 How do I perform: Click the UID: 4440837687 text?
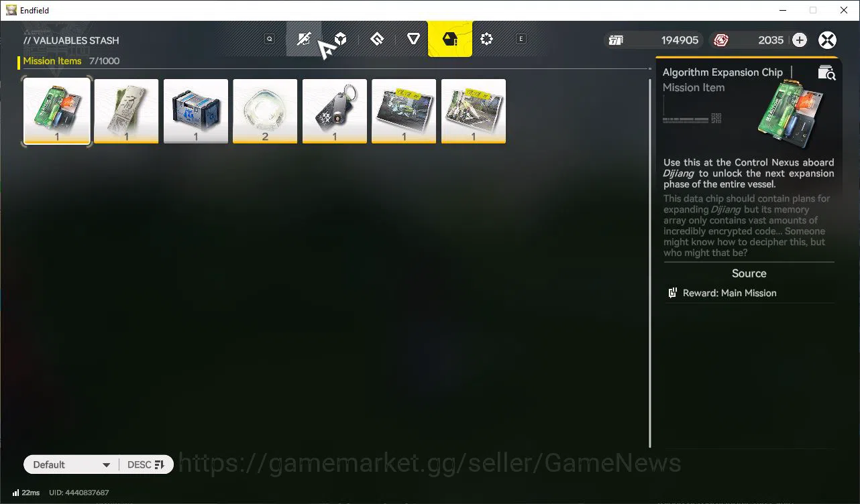pyautogui.click(x=79, y=493)
